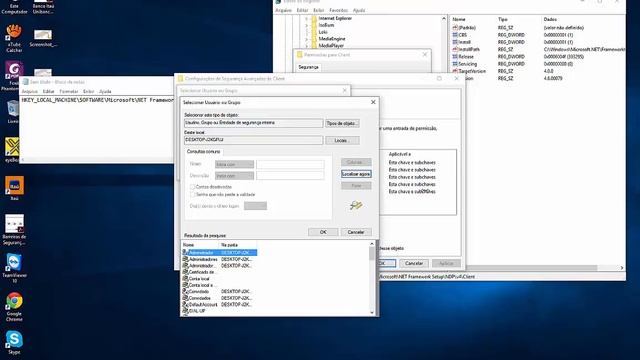
Task: Expand the IsoBuster registry key
Action: (x=307, y=25)
